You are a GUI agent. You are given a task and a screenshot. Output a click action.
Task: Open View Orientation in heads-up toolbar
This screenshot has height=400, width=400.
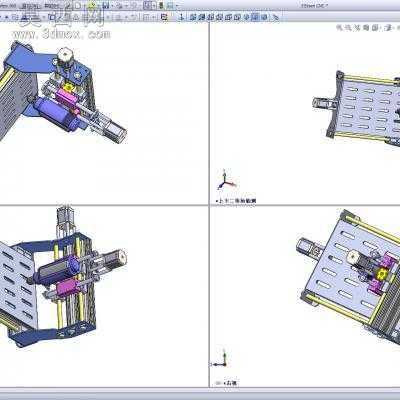(x=375, y=28)
